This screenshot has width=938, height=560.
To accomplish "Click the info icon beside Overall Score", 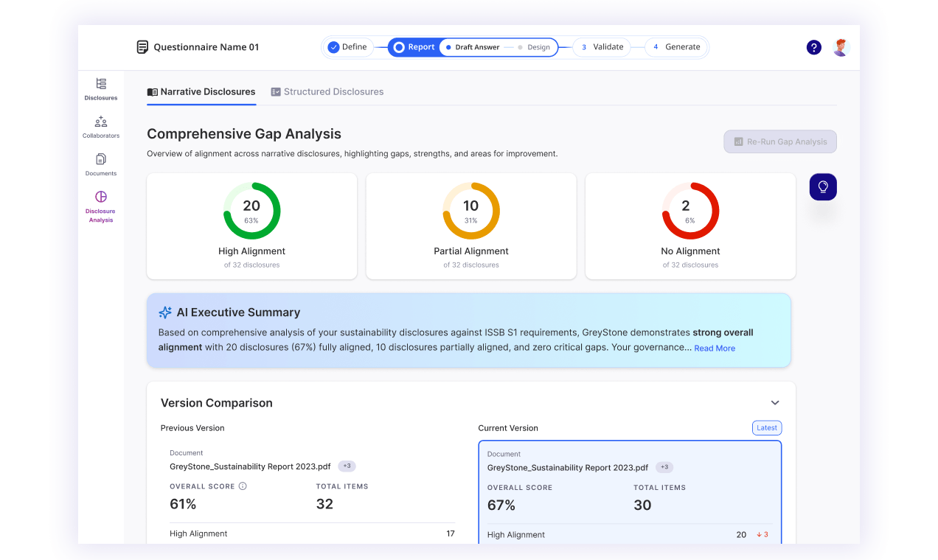I will point(243,486).
